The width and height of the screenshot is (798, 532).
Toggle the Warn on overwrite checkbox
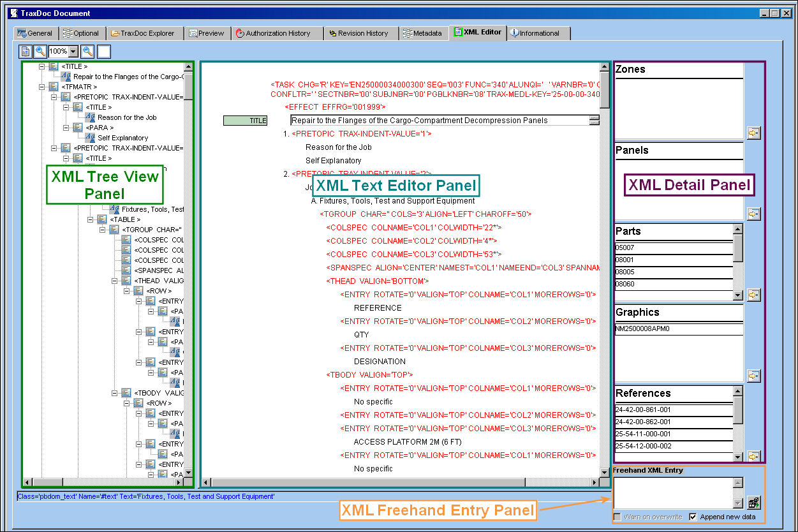617,517
